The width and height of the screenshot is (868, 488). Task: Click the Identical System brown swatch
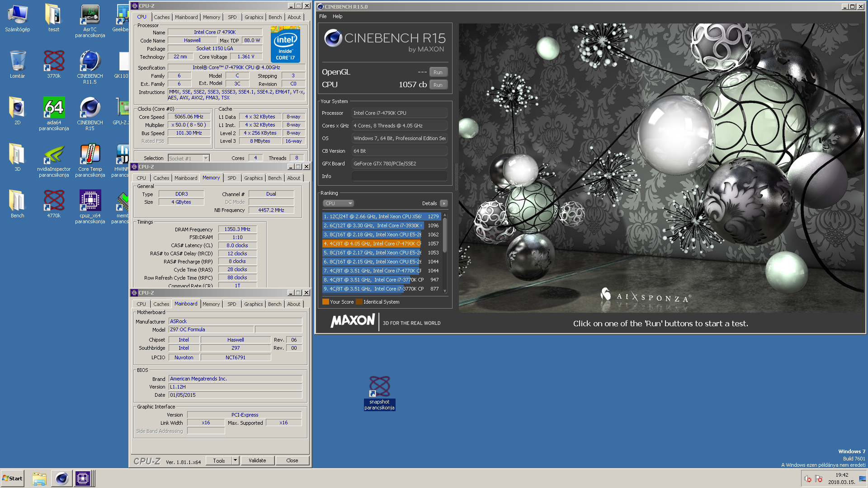pos(359,302)
